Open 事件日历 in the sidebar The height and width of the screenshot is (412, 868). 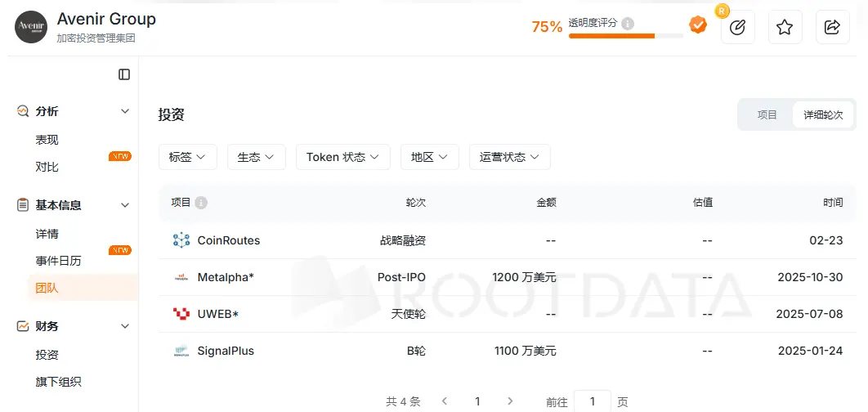click(x=58, y=261)
